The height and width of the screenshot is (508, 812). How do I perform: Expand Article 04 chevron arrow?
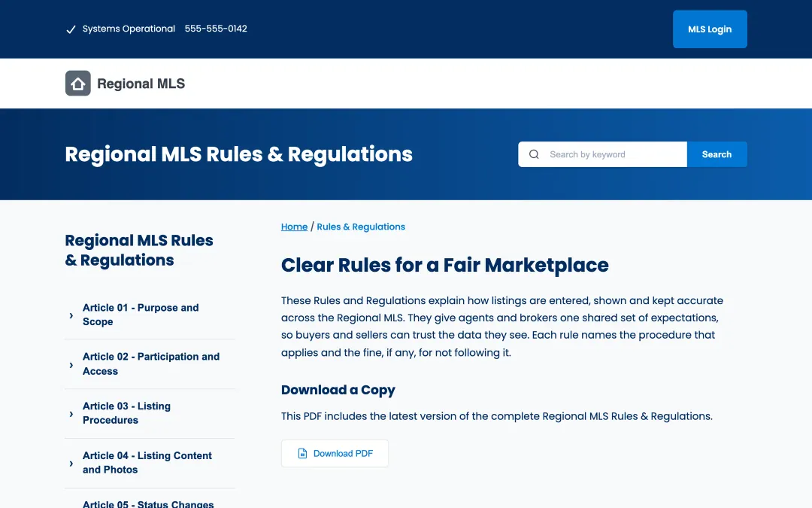coord(71,464)
